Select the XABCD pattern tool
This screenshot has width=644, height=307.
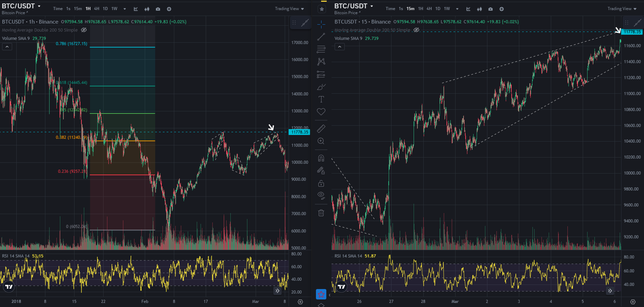pos(321,62)
